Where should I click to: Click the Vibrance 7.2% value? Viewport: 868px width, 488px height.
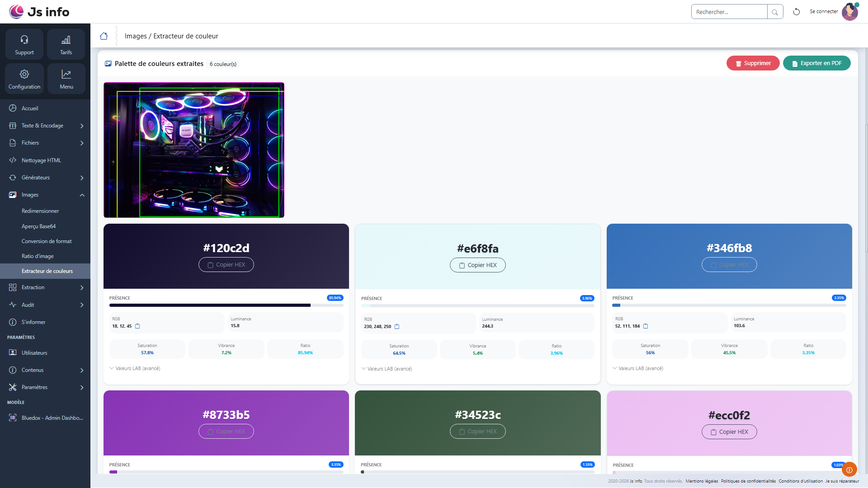[x=226, y=353]
